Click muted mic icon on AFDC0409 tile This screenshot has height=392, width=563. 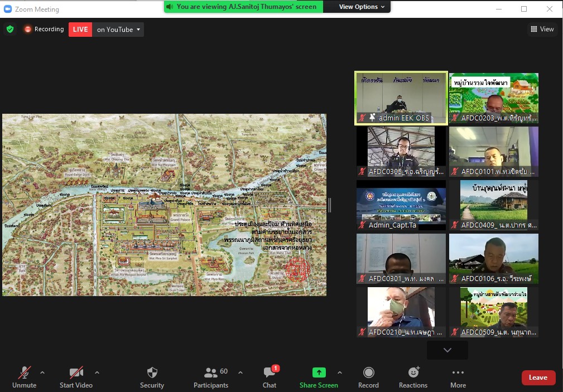(x=455, y=225)
